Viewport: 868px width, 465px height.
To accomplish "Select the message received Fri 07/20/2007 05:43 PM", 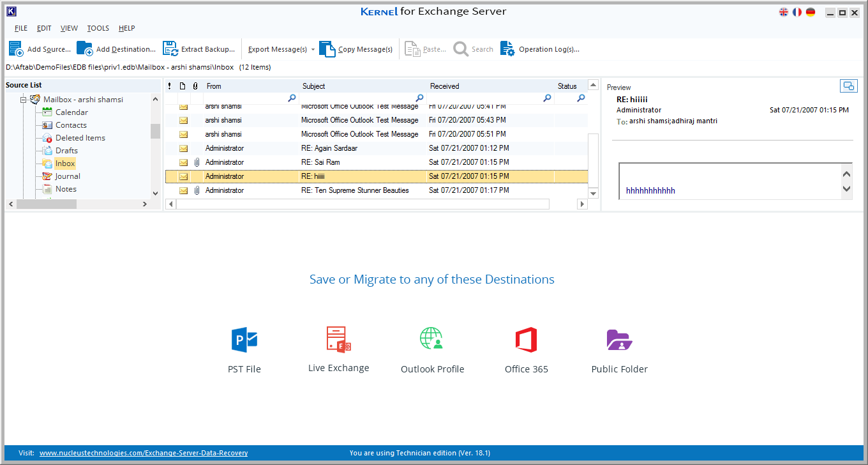I will tap(377, 120).
